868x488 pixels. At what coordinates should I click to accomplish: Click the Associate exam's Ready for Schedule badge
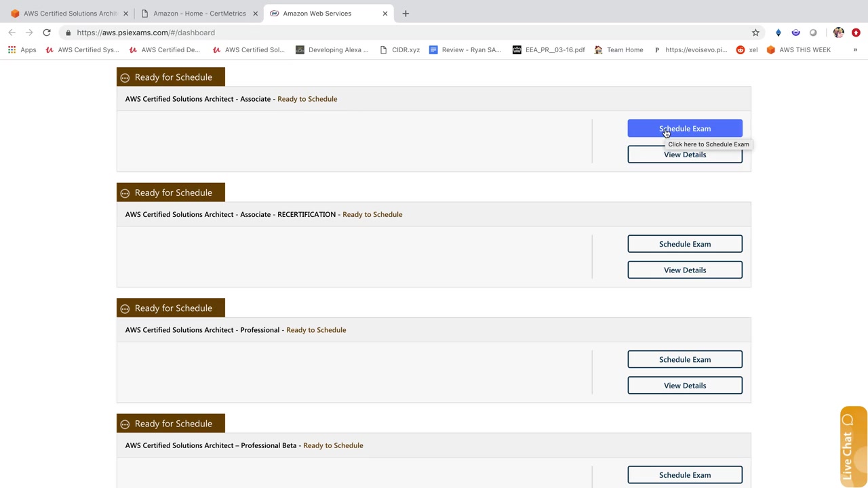[171, 77]
